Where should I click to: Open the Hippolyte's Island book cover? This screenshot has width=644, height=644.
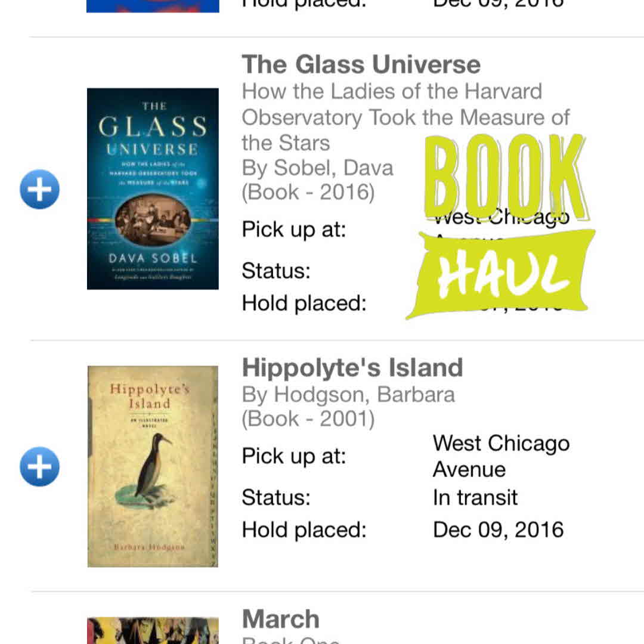click(153, 466)
